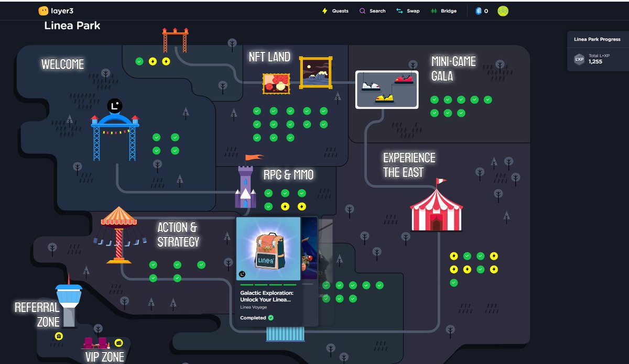The image size is (629, 364).
Task: Open the Quests menu
Action: tap(334, 10)
